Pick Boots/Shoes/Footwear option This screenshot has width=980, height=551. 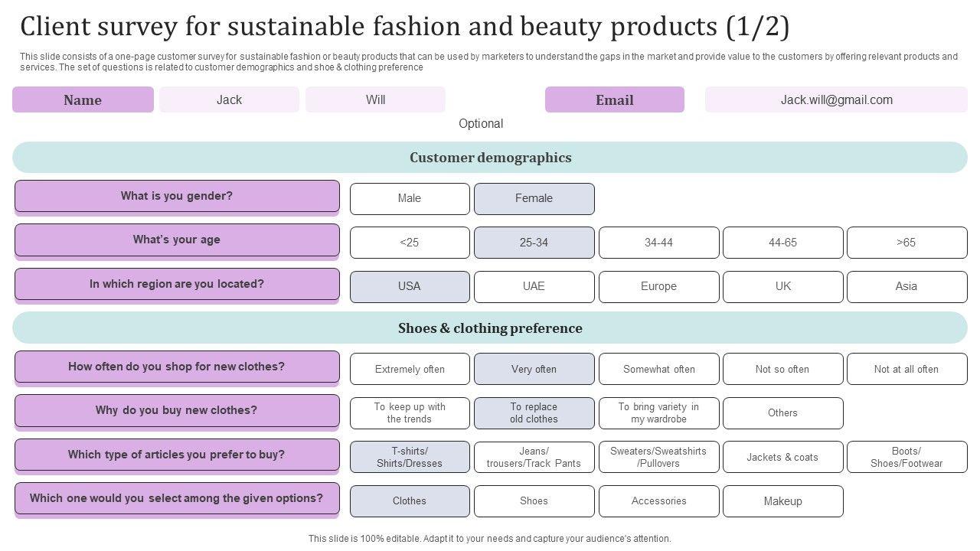tap(906, 457)
